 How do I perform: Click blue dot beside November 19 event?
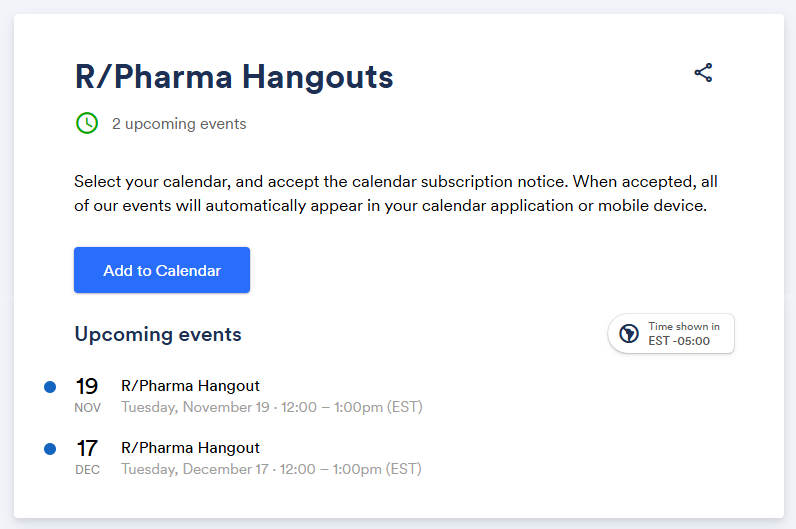pyautogui.click(x=50, y=387)
